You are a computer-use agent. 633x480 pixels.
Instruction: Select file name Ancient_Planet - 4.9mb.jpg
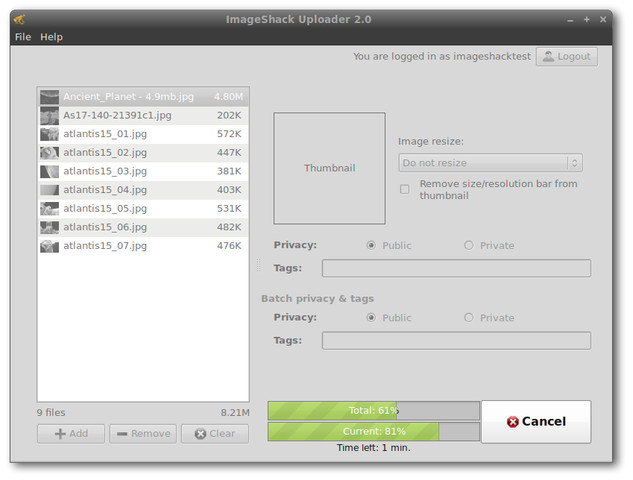(x=128, y=97)
